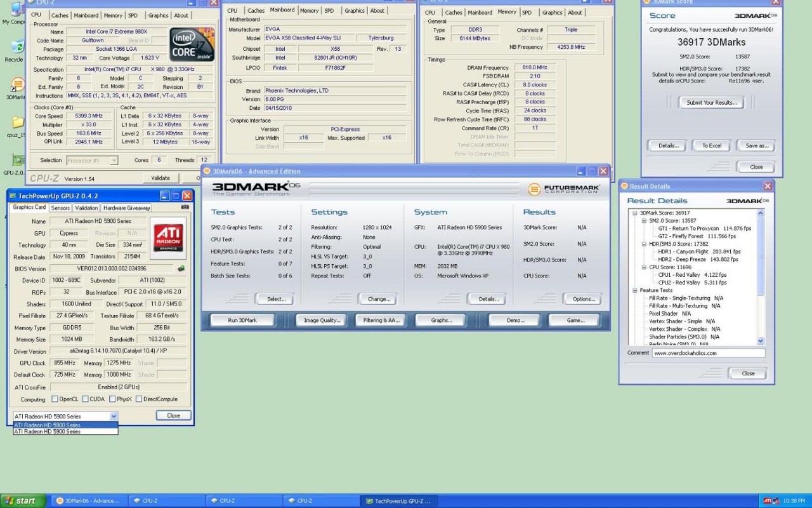Collapse the Feature Tests tree node

point(634,290)
